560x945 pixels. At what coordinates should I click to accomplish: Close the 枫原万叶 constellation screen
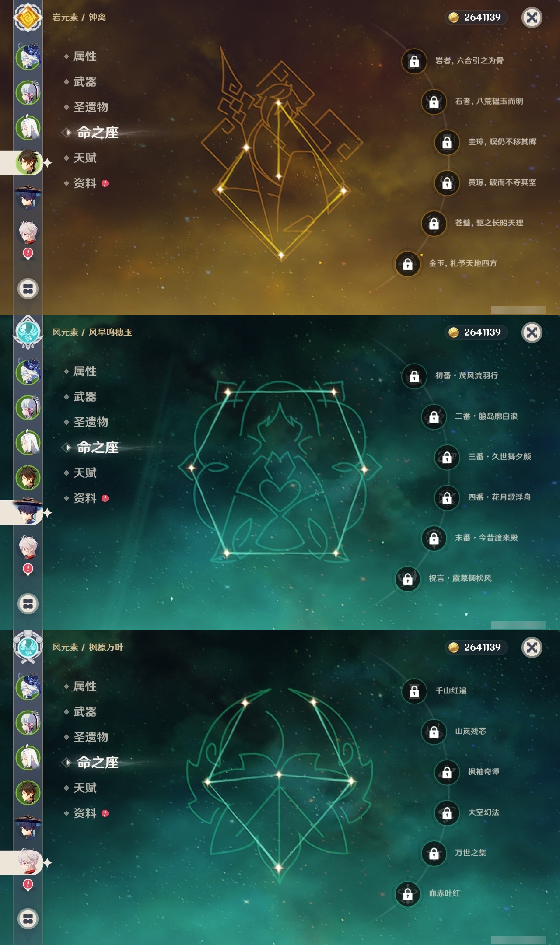(x=532, y=647)
